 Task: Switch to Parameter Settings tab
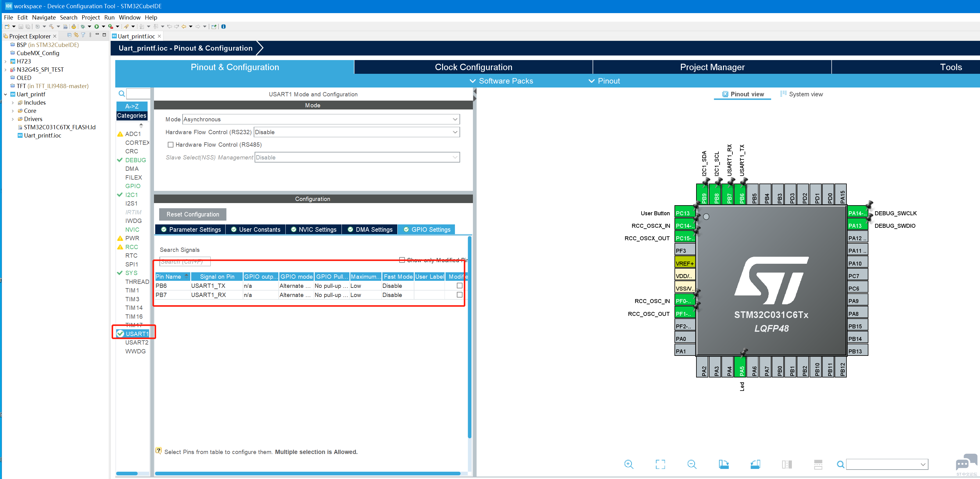(191, 229)
